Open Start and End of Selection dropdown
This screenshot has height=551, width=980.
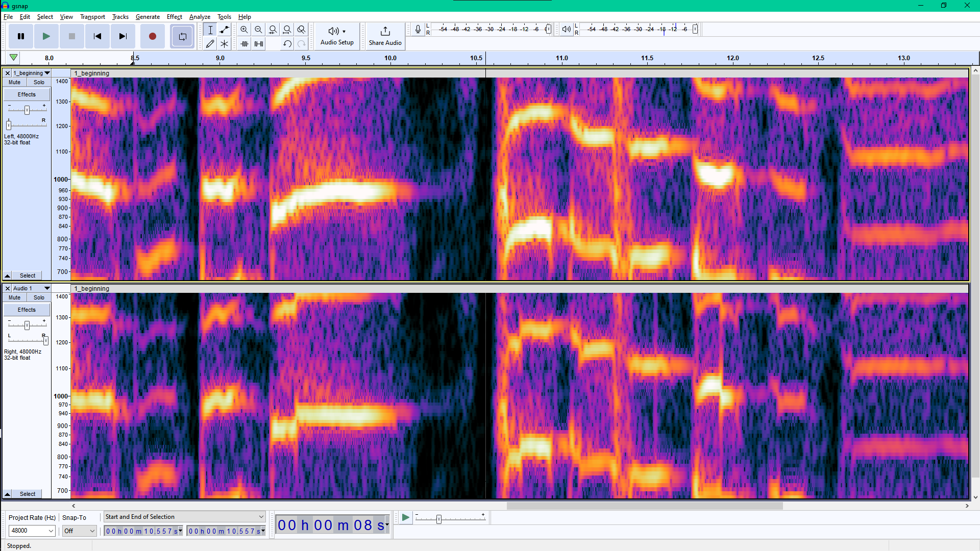click(x=184, y=517)
